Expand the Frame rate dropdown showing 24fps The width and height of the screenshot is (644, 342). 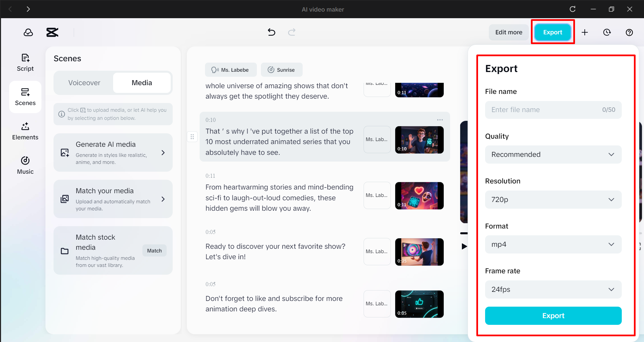(553, 289)
